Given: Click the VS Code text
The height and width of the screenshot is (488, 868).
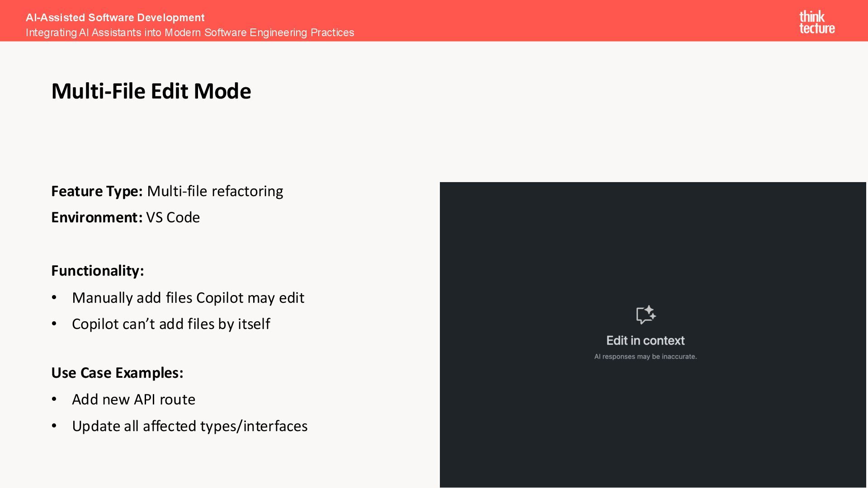Looking at the screenshot, I should pyautogui.click(x=173, y=217).
